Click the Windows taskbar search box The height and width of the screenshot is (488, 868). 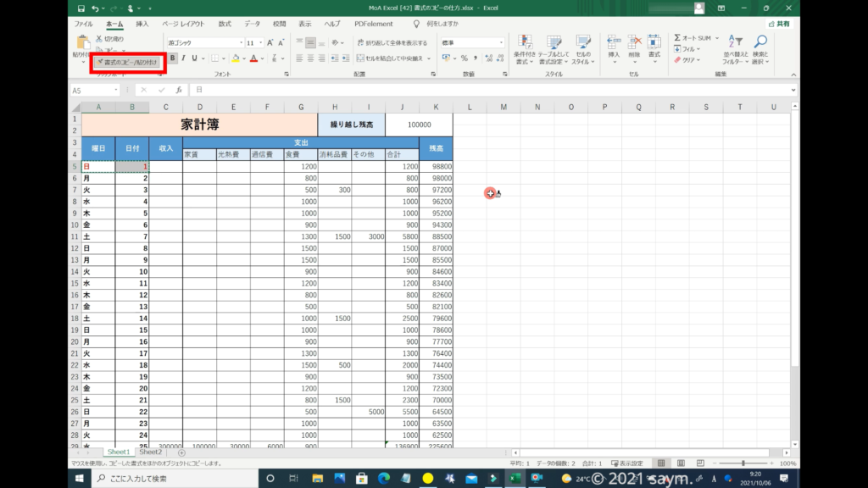[161, 479]
